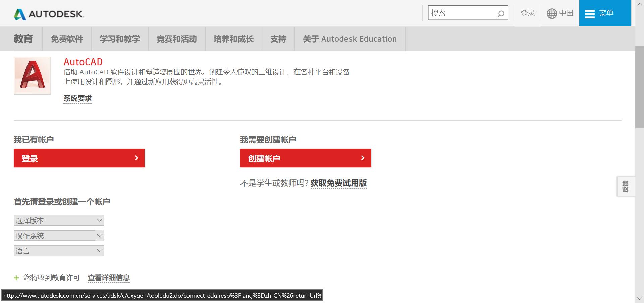644x303 pixels.
Task: Click the AutoCAD title link
Action: pos(83,62)
